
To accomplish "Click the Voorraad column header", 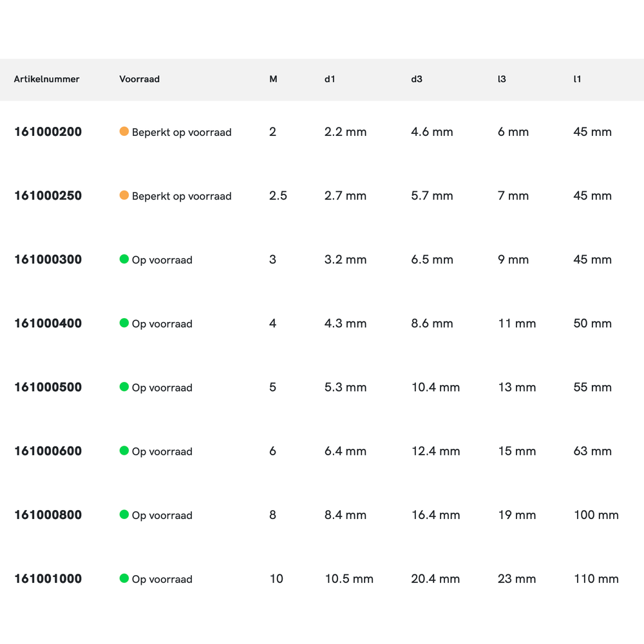I will click(139, 79).
